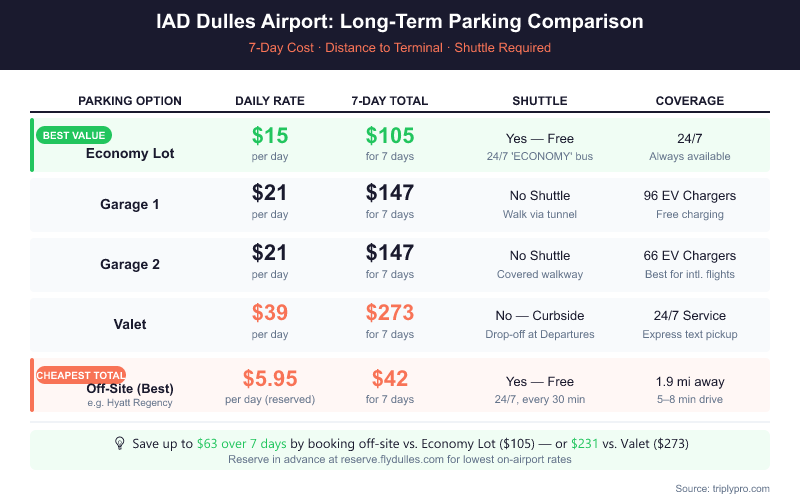Click the triplypro.com source credit
This screenshot has height=500, width=800.
tap(735, 487)
